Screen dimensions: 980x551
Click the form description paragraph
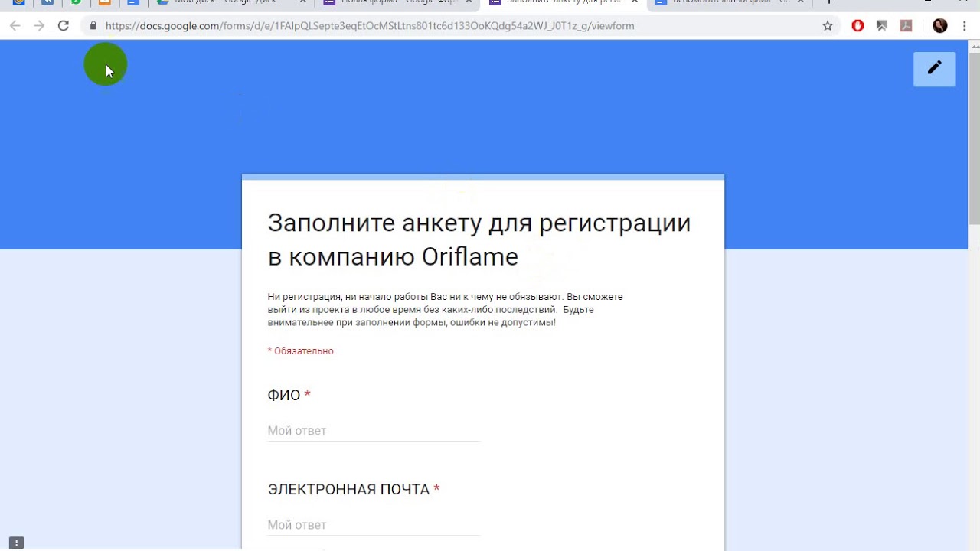coord(445,310)
